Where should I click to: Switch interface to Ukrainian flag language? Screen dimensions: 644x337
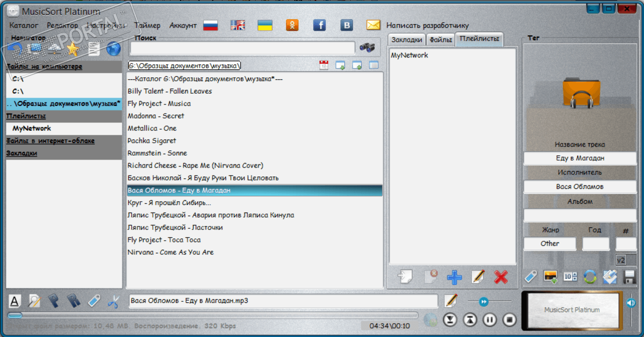coord(265,25)
